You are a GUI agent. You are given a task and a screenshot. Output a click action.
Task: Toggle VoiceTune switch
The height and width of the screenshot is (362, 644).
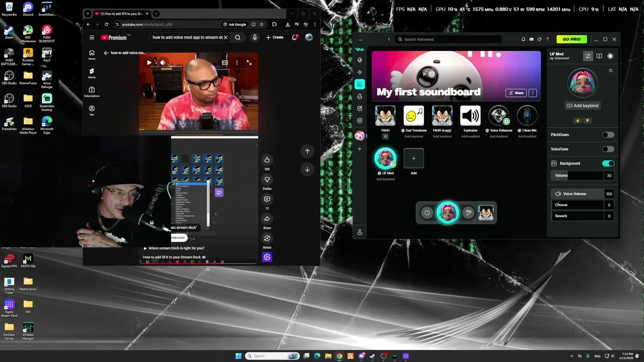[608, 149]
